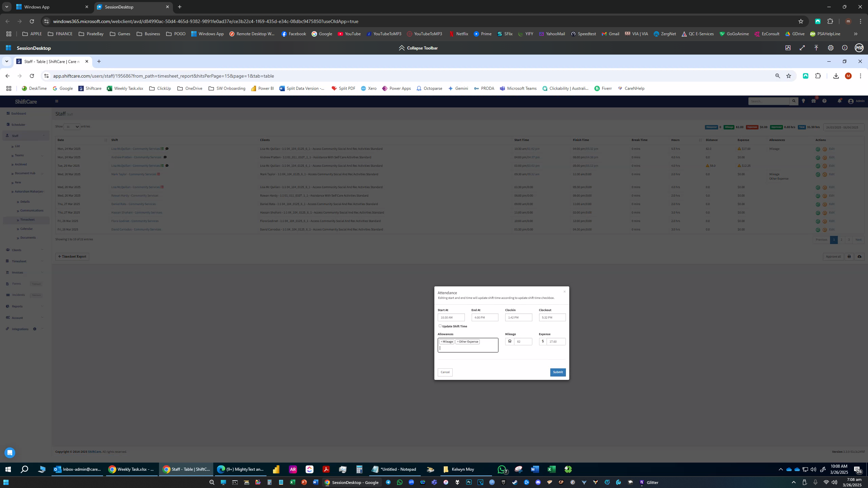Remove the Other Expense allowance tag
The image size is (868, 488).
(x=457, y=342)
